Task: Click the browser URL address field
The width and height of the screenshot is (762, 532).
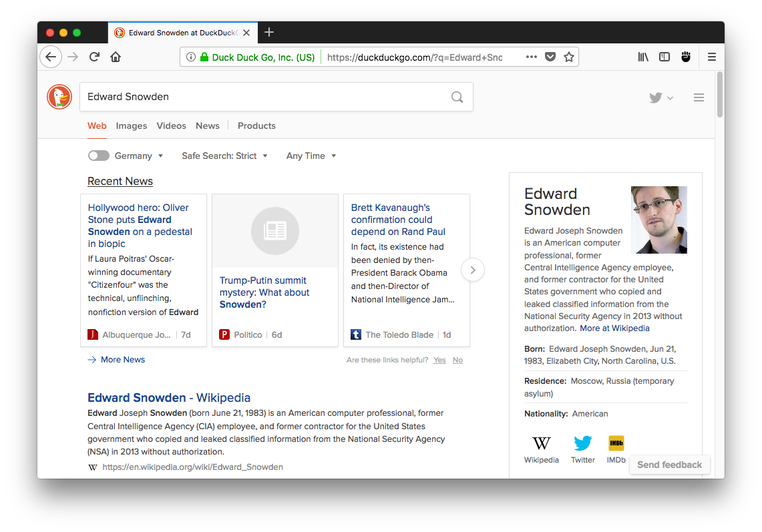Action: tap(415, 57)
